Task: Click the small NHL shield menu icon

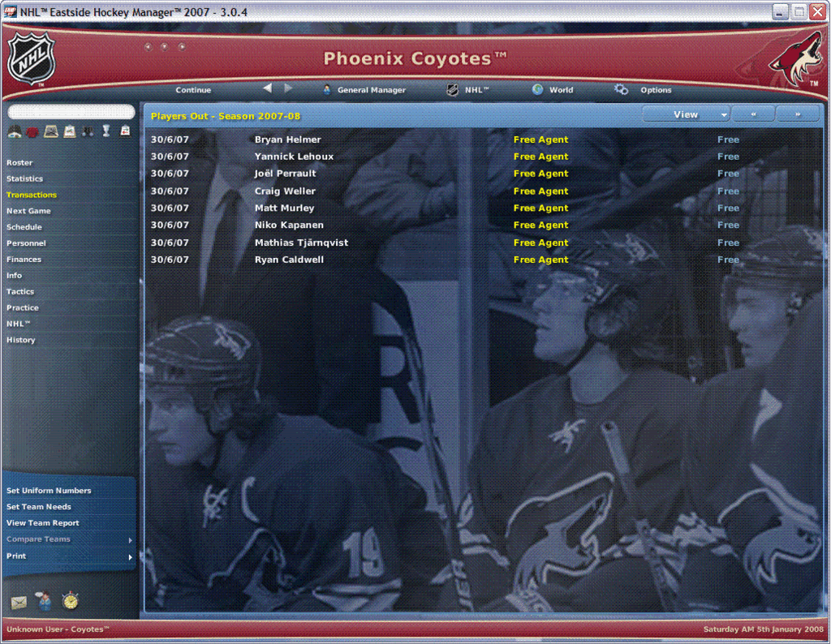Action: (x=453, y=90)
